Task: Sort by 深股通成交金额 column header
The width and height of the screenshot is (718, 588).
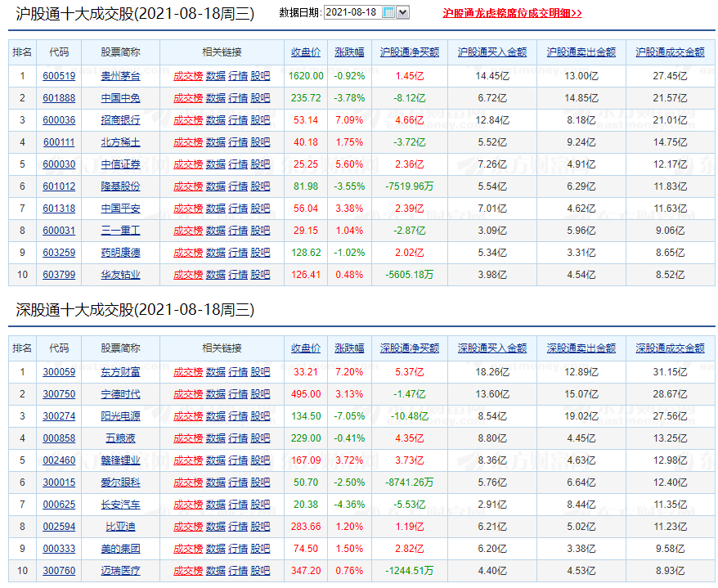Action: pos(670,348)
